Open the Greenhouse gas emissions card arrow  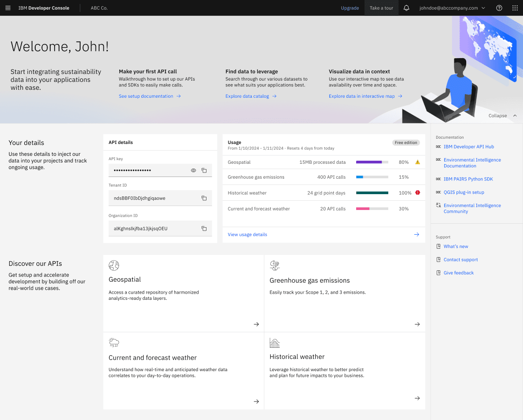point(417,324)
